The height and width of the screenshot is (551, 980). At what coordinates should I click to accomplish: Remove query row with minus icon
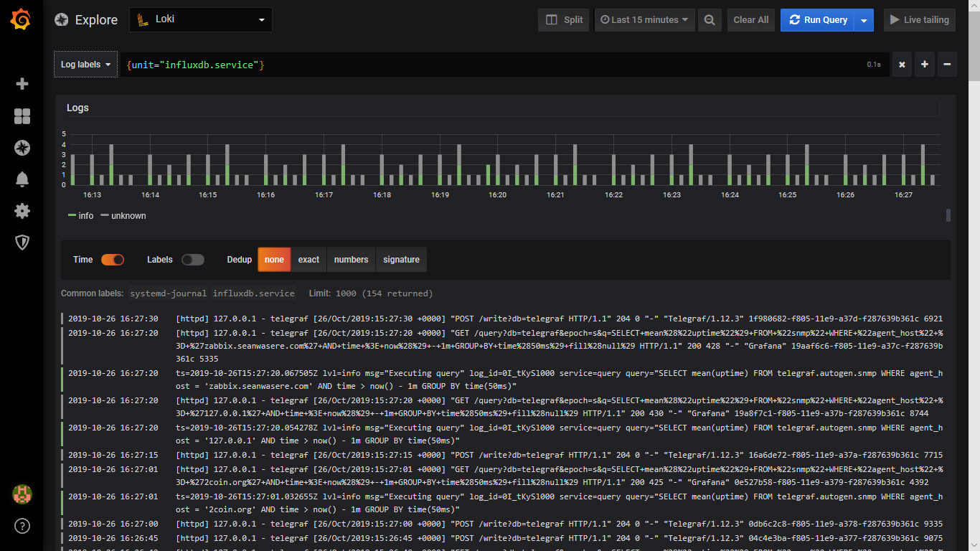click(947, 65)
